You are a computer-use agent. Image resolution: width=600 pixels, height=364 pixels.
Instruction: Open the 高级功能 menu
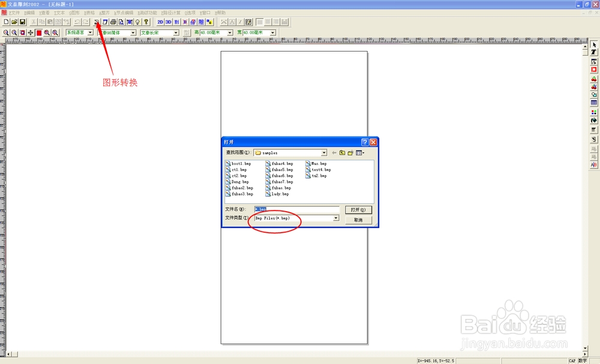coord(148,13)
